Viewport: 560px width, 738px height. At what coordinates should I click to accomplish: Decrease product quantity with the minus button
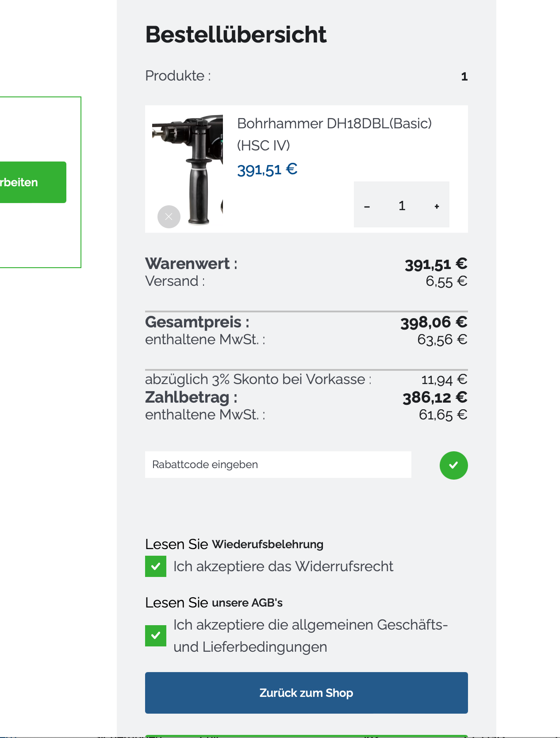[367, 206]
